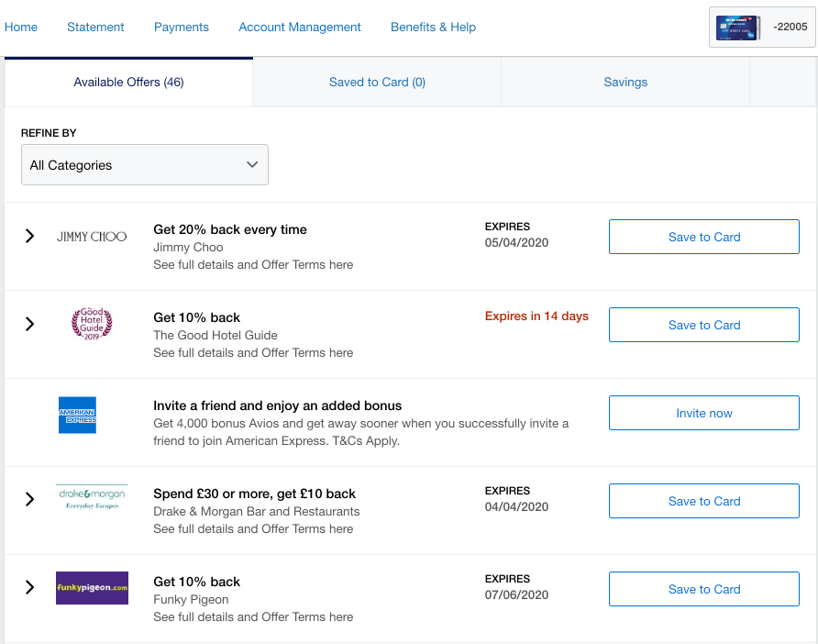The height and width of the screenshot is (644, 818).
Task: Open the card selector ending -22005
Action: click(x=762, y=28)
